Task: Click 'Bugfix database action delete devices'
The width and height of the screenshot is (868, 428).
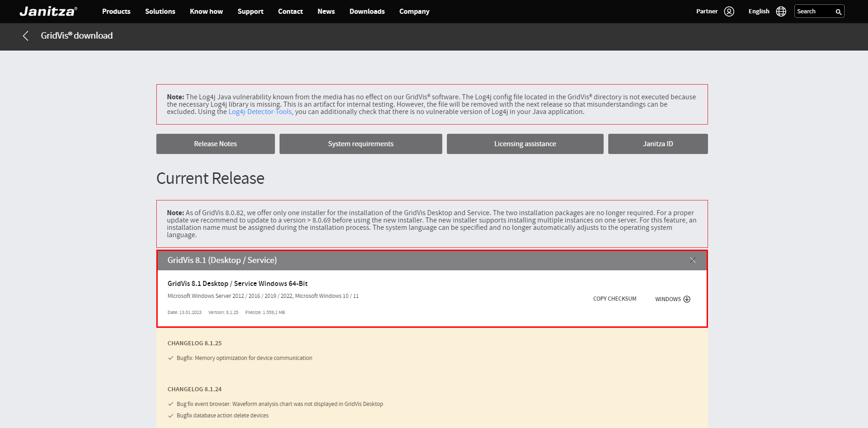Action: coord(223,416)
